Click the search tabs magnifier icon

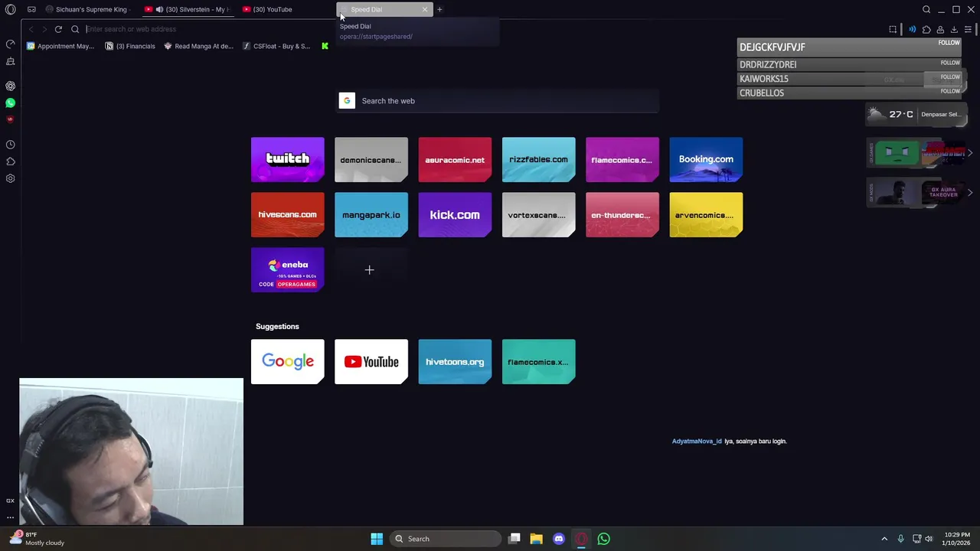pyautogui.click(x=926, y=9)
